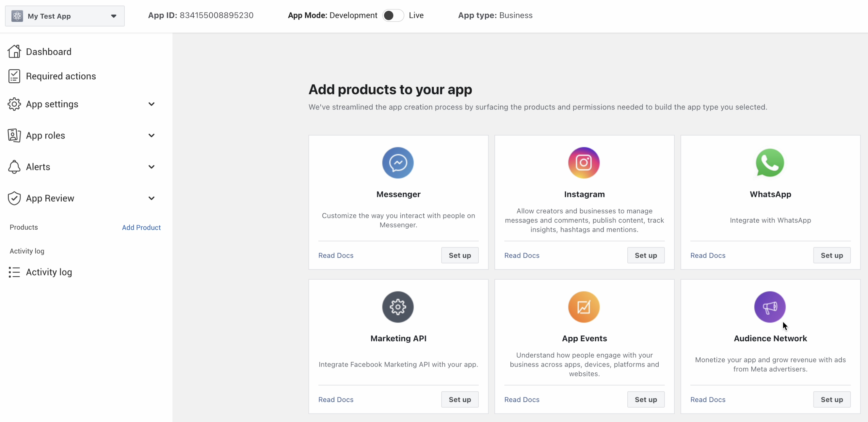Click the App ID number 834155008895230

pyautogui.click(x=217, y=15)
